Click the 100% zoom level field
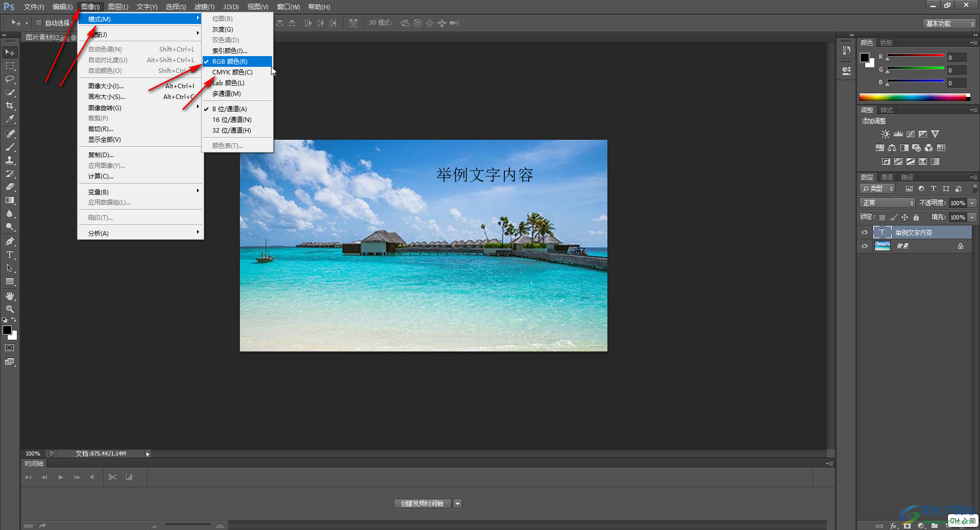980x530 pixels. (33, 453)
